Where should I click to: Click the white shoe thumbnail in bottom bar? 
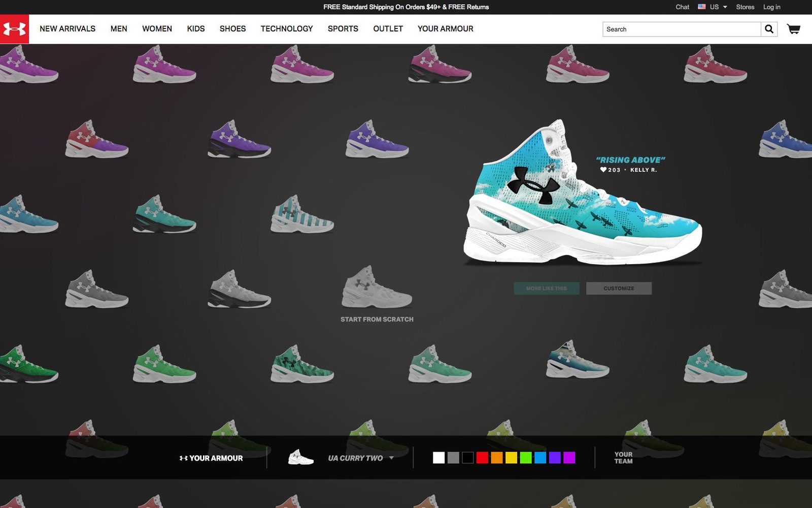coord(301,457)
